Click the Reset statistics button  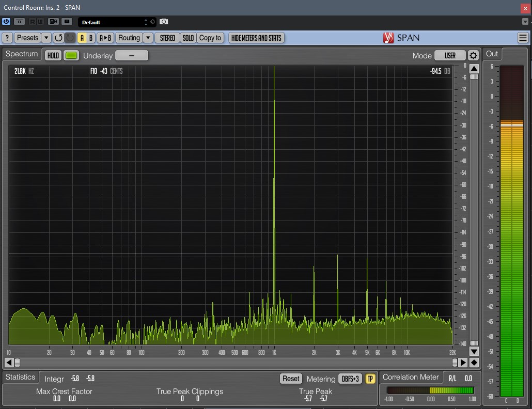click(x=291, y=379)
